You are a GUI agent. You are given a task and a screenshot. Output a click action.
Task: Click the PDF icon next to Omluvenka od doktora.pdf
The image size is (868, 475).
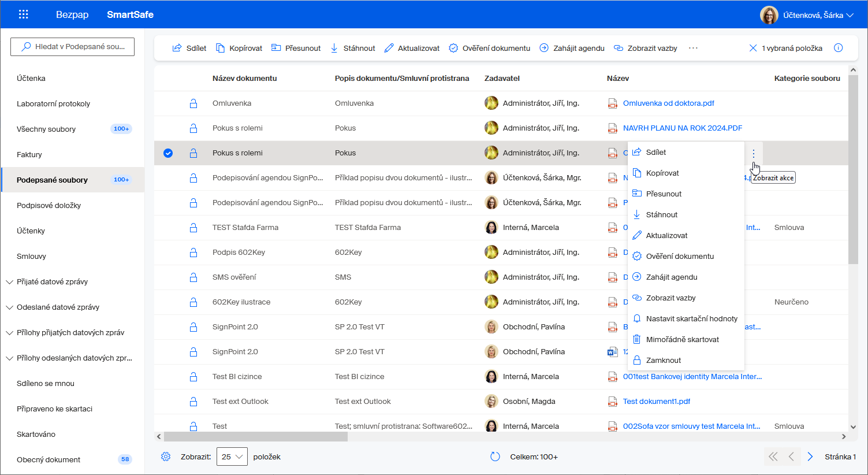point(612,103)
